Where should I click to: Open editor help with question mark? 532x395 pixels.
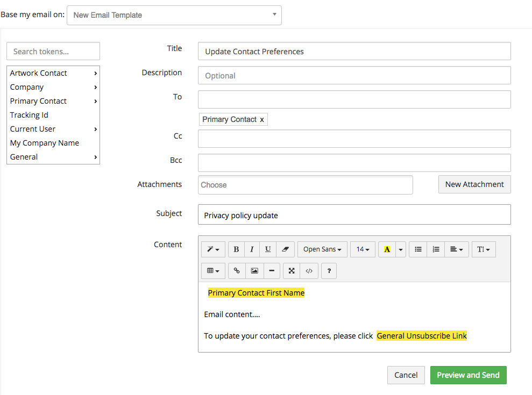click(329, 271)
